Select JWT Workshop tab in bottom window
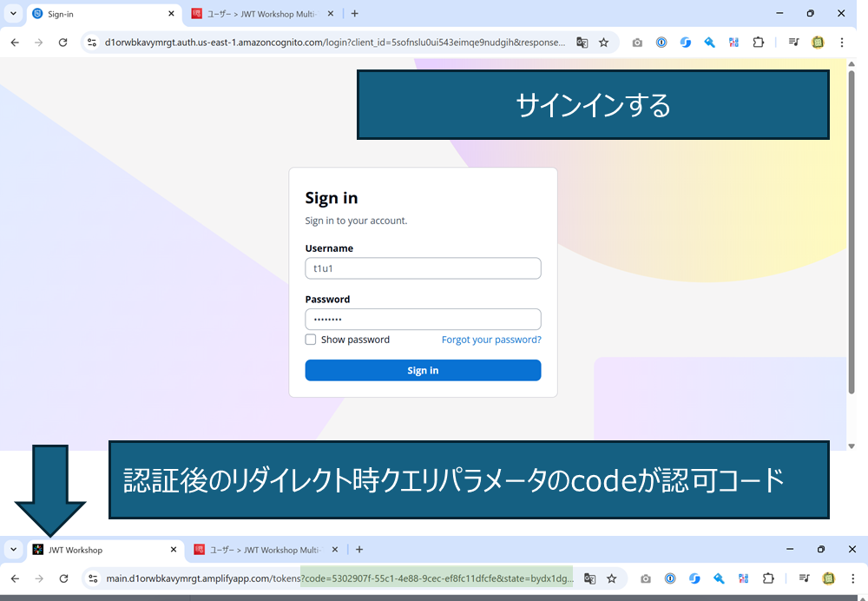 pos(105,550)
